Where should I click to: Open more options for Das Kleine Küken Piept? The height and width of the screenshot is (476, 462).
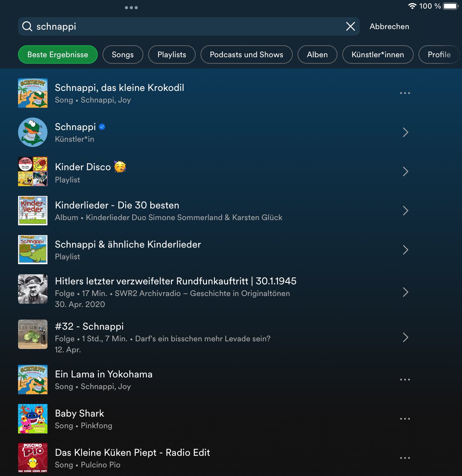click(x=405, y=458)
